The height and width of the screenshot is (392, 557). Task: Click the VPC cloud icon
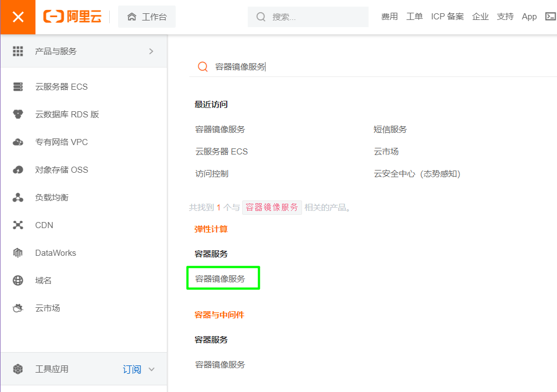(x=18, y=142)
